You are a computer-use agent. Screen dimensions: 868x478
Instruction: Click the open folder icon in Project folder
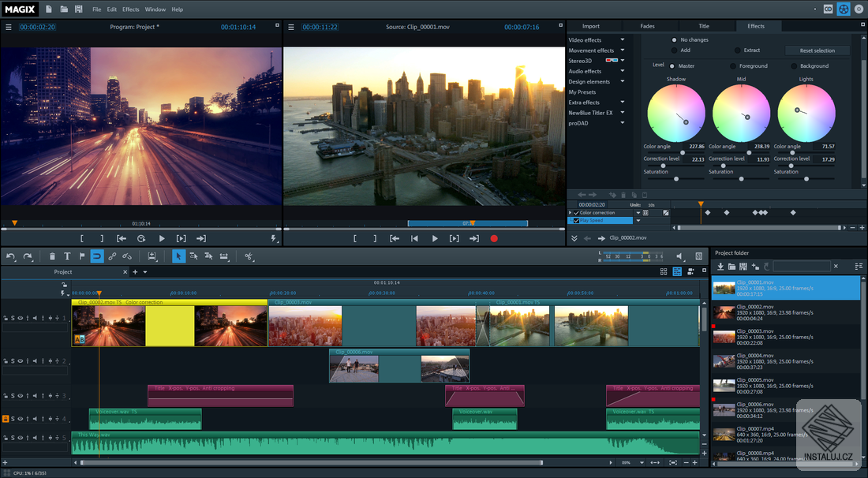tap(731, 267)
